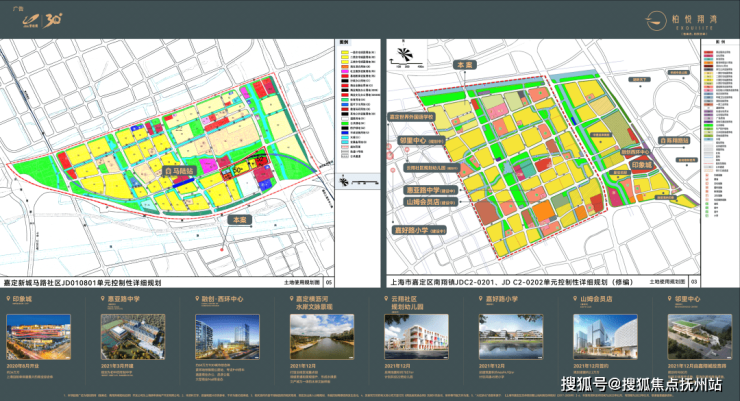The image size is (740, 401).
Task: Open the 嘉定横沥河 river photo thumbnail
Action: (x=320, y=335)
